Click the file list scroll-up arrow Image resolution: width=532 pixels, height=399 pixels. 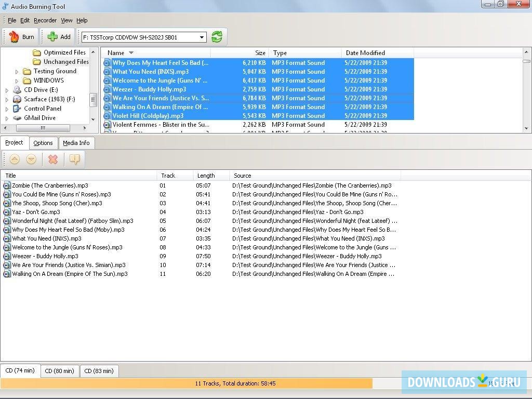click(526, 52)
